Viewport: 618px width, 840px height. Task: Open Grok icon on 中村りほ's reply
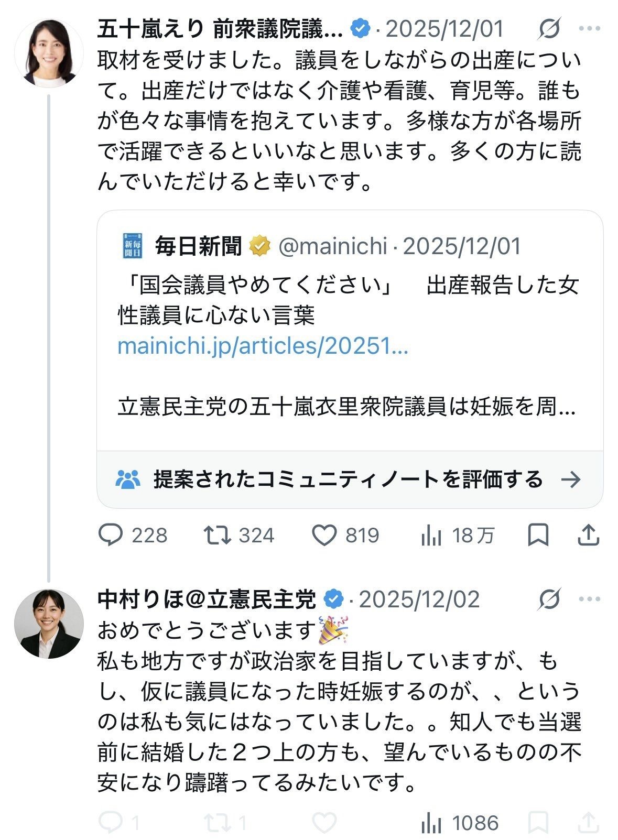point(549,599)
